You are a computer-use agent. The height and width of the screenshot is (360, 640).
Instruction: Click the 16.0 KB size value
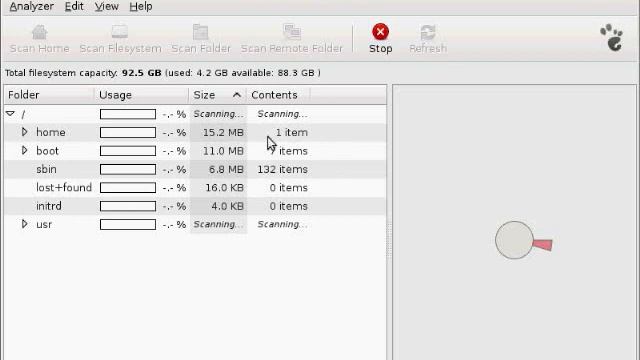coord(223,187)
